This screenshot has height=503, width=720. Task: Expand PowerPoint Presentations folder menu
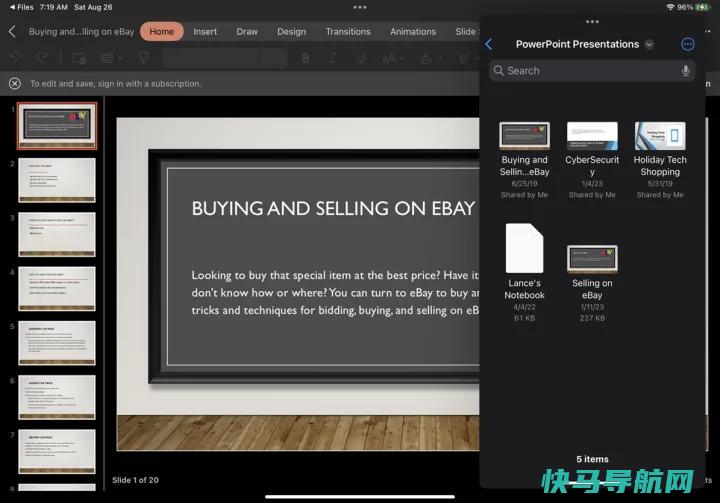649,44
